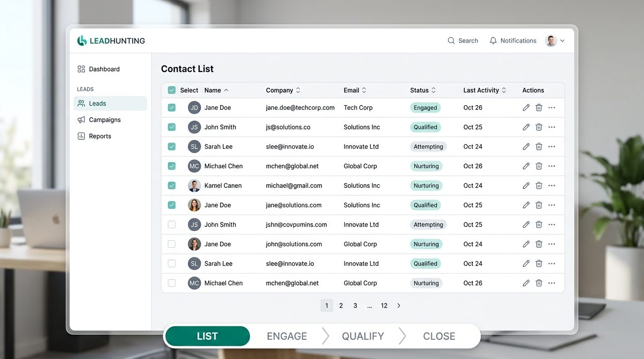Open more actions for jane.doe@techcorp.com row
This screenshot has width=644, height=359.
point(552,108)
